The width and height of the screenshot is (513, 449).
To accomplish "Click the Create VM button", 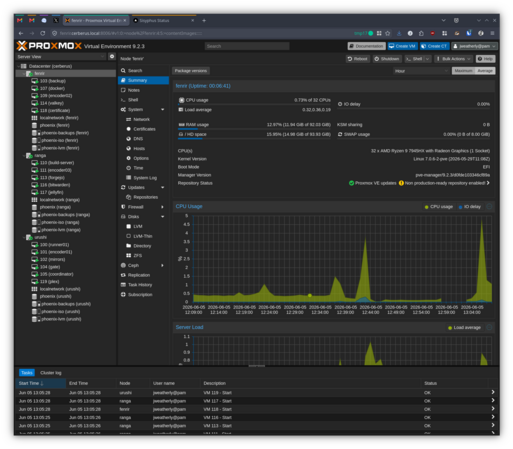I will tap(402, 46).
